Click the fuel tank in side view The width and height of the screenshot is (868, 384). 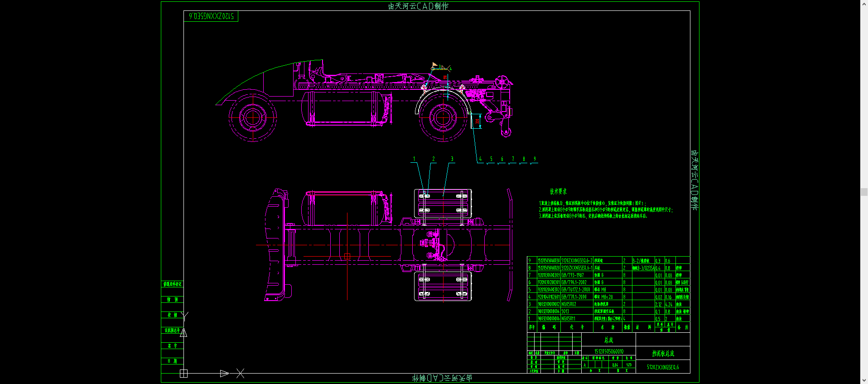pyautogui.click(x=343, y=107)
